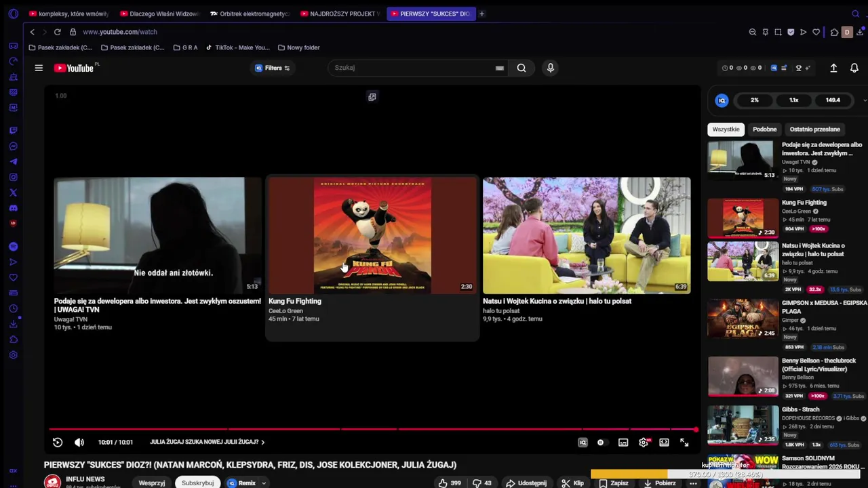The width and height of the screenshot is (868, 488).
Task: Open Spotify in the Opera sidebar
Action: [x=13, y=247]
